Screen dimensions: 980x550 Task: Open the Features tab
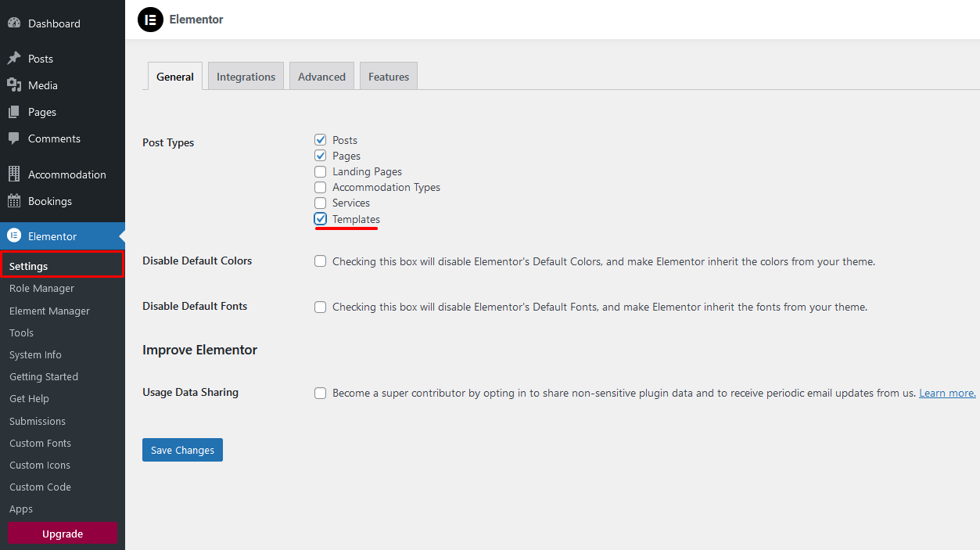389,77
